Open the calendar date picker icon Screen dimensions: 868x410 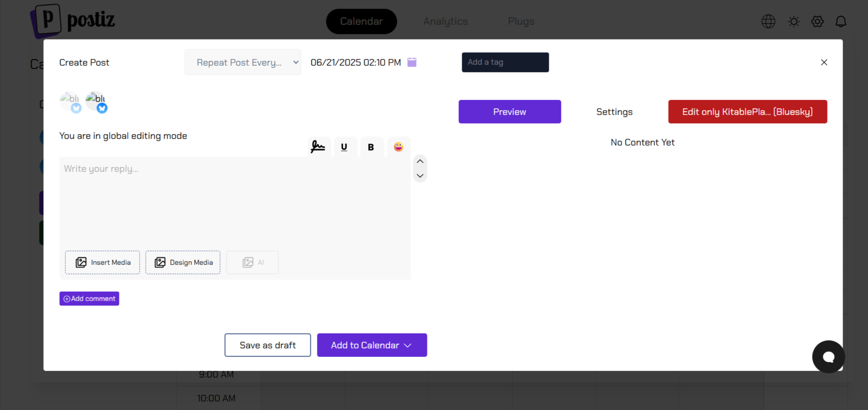(x=412, y=62)
